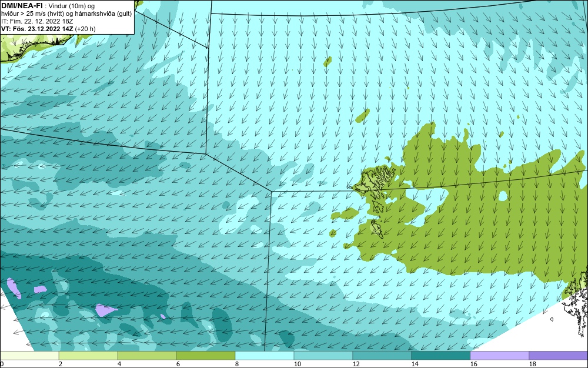Click the legend label '18'
The height and width of the screenshot is (368, 588).
533,364
